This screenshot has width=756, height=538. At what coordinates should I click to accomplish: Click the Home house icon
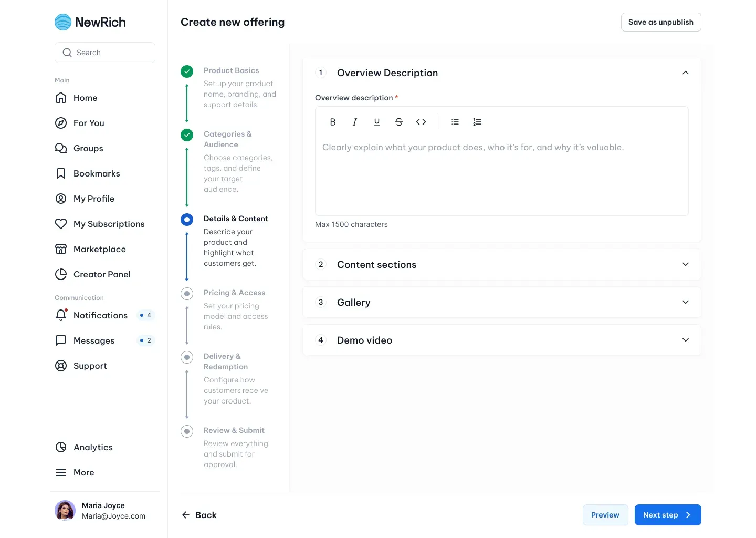pos(61,98)
